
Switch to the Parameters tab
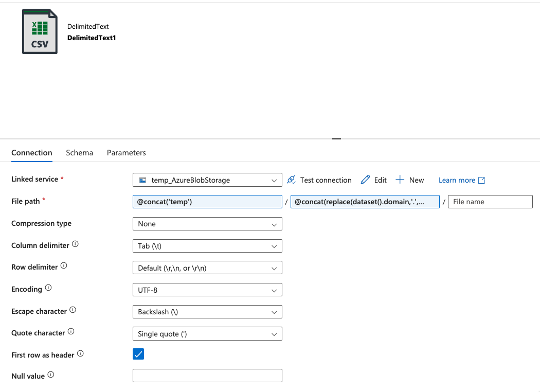pos(126,153)
